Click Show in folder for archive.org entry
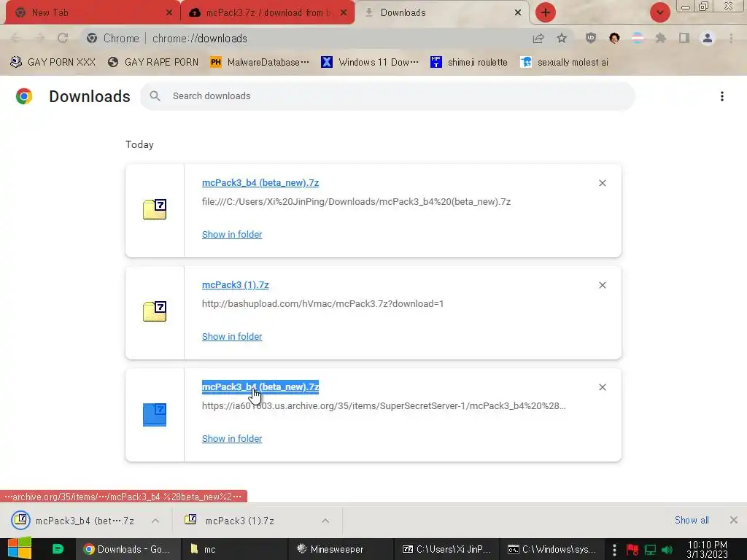The image size is (747, 560). coord(232,438)
